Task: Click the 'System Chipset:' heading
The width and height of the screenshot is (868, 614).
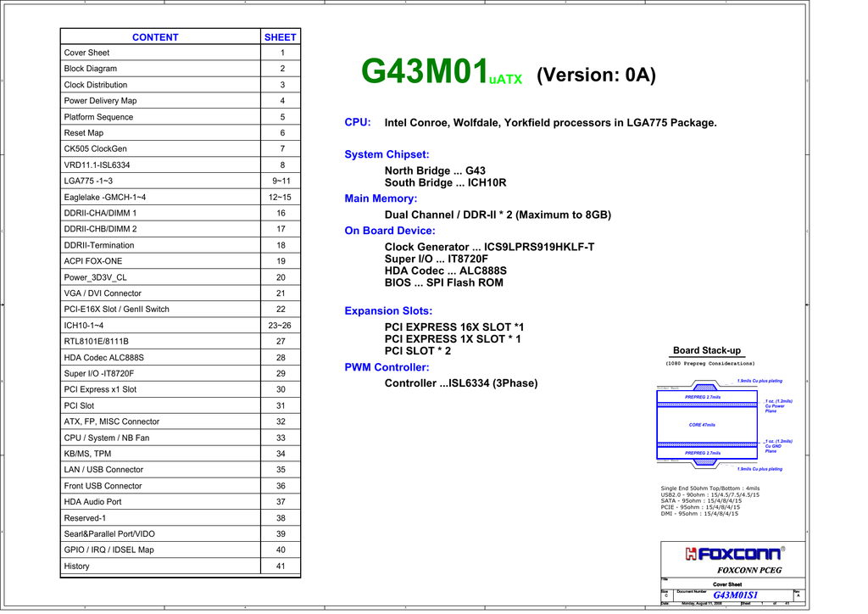Action: (387, 154)
